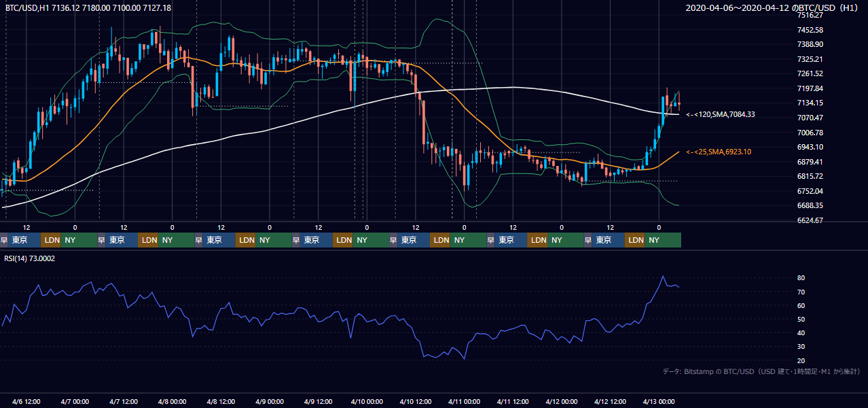Select price axis value 7261.52
The width and height of the screenshot is (868, 408).
[x=810, y=73]
